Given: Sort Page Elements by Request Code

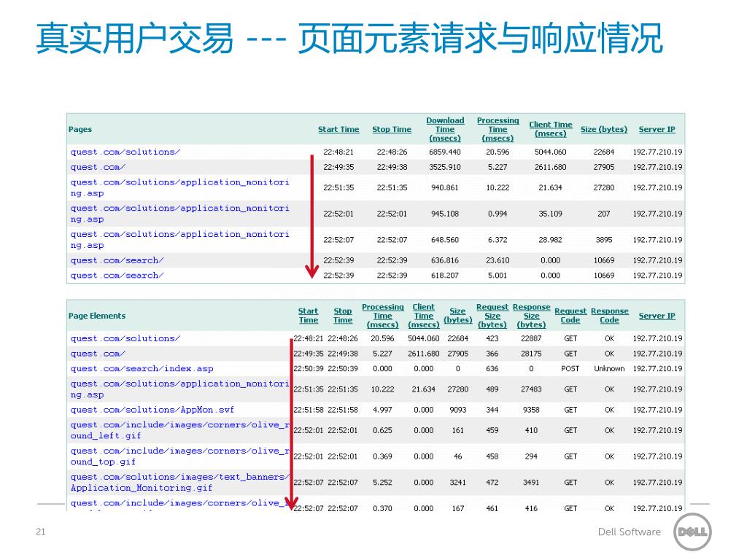Looking at the screenshot, I should point(570,315).
